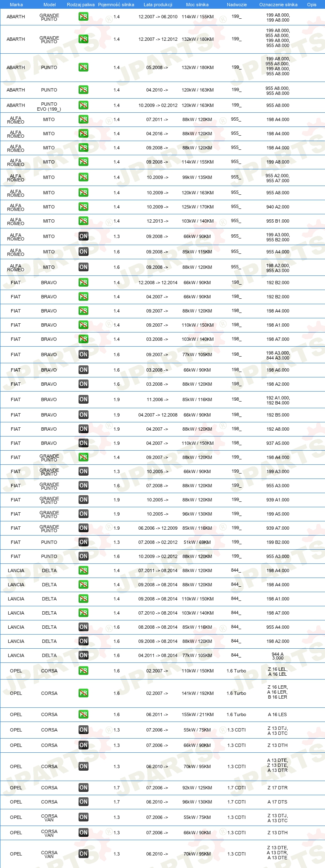Click diesel ON icon in Fiat Bravo 77kW / 105KM row

tap(84, 355)
